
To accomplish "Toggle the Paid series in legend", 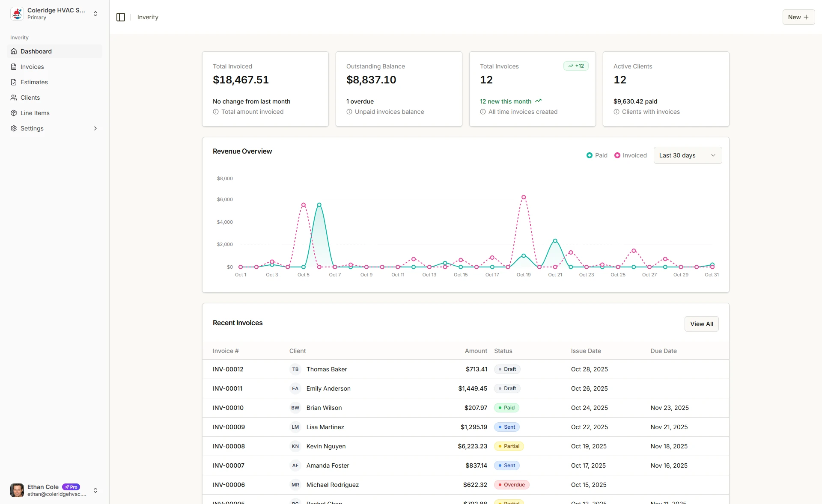I will 597,155.
